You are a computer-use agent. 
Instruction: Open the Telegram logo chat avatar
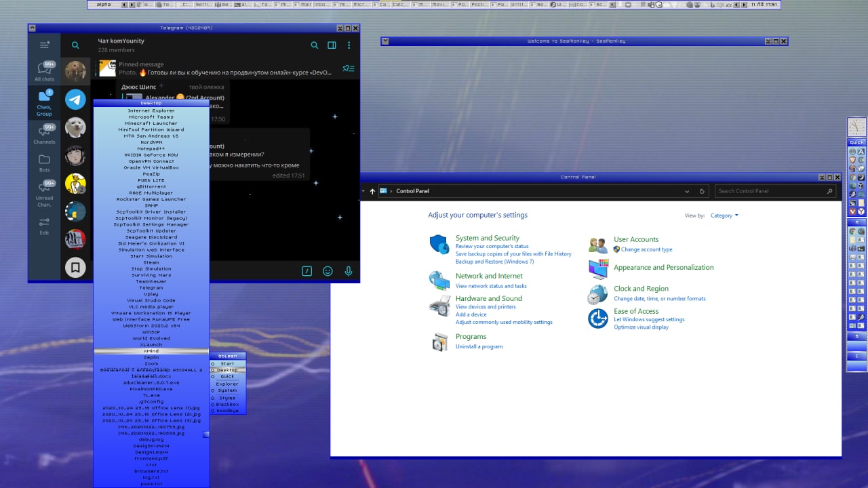click(x=75, y=100)
